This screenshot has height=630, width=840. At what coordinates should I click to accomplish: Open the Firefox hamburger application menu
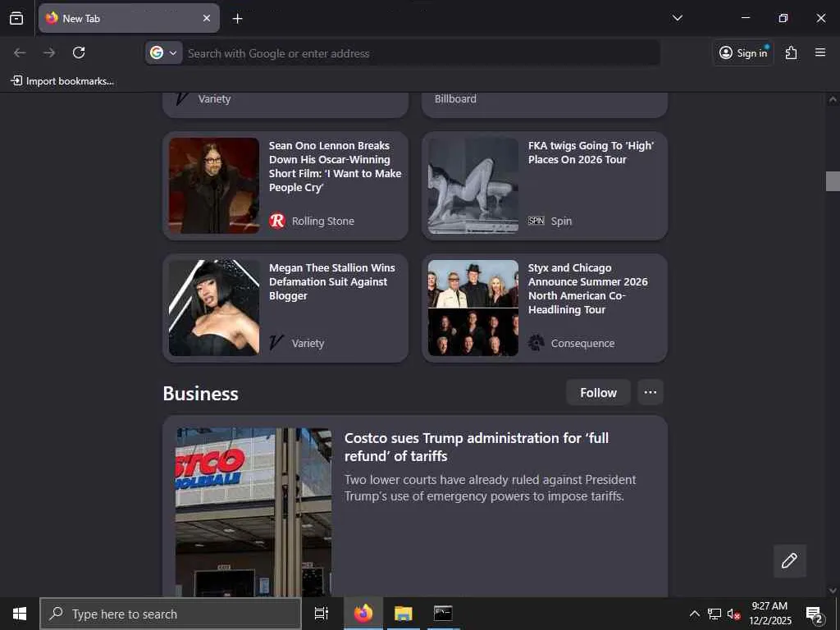(x=820, y=52)
